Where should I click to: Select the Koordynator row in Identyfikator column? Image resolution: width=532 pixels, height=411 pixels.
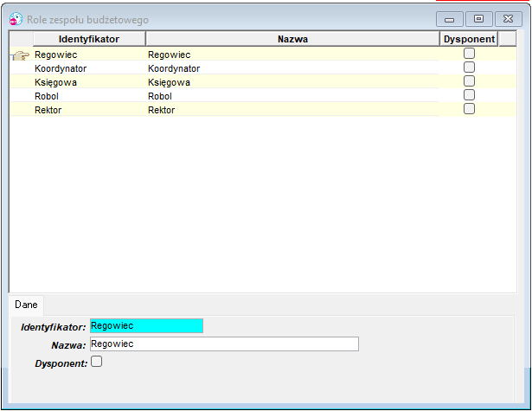61,68
